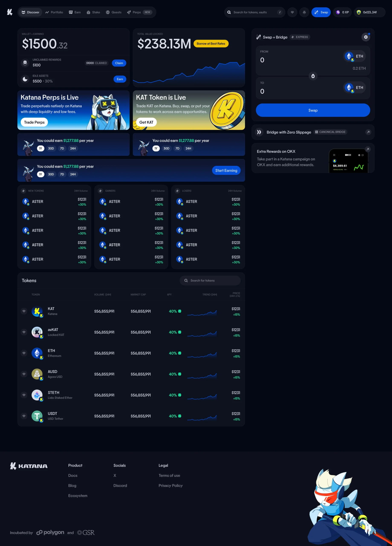This screenshot has height=546, width=392.
Task: Open the Quests tab
Action: [x=114, y=12]
